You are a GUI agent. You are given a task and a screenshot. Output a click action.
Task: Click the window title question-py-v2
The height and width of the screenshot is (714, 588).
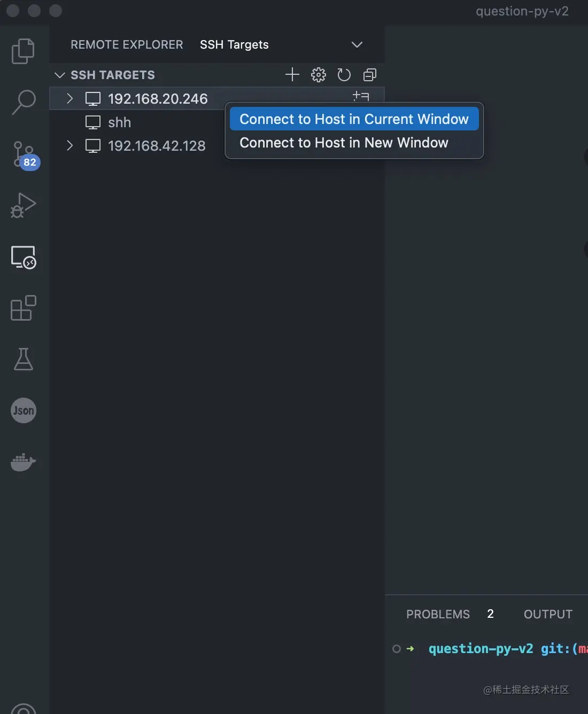click(522, 11)
